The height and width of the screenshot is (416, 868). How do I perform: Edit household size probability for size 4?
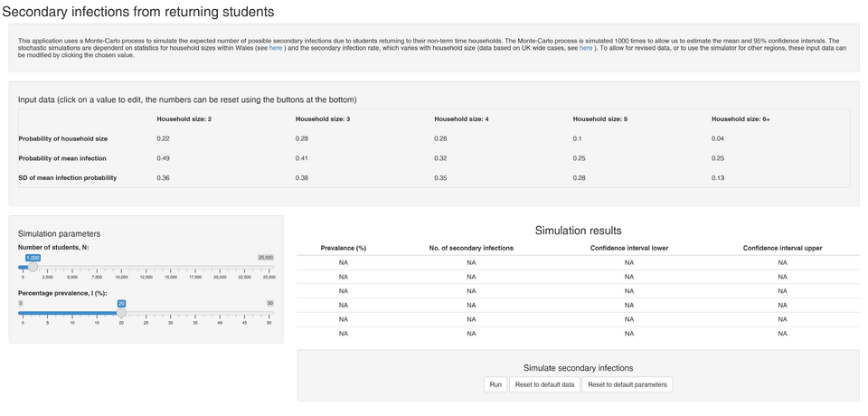(x=440, y=138)
